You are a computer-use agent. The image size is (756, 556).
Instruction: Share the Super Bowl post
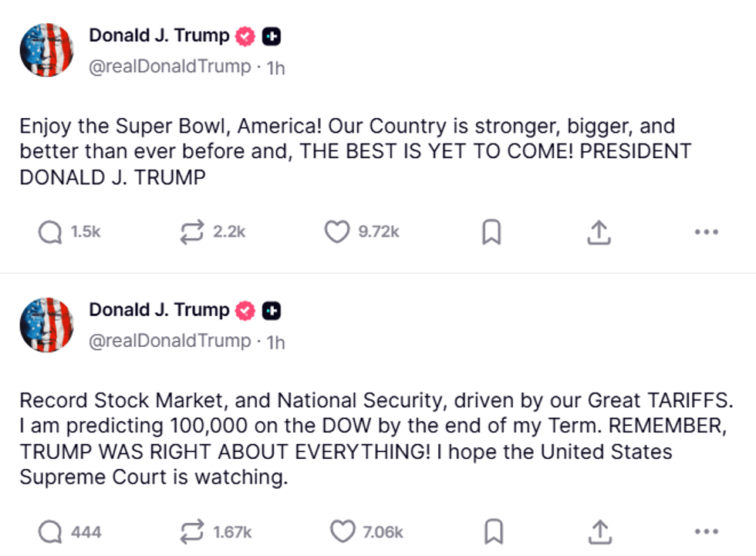[x=600, y=231]
